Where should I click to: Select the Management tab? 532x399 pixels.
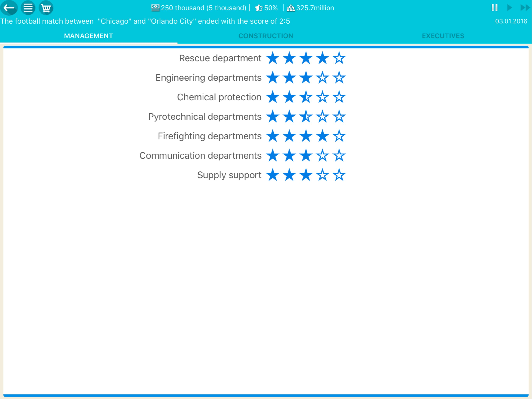pyautogui.click(x=89, y=36)
